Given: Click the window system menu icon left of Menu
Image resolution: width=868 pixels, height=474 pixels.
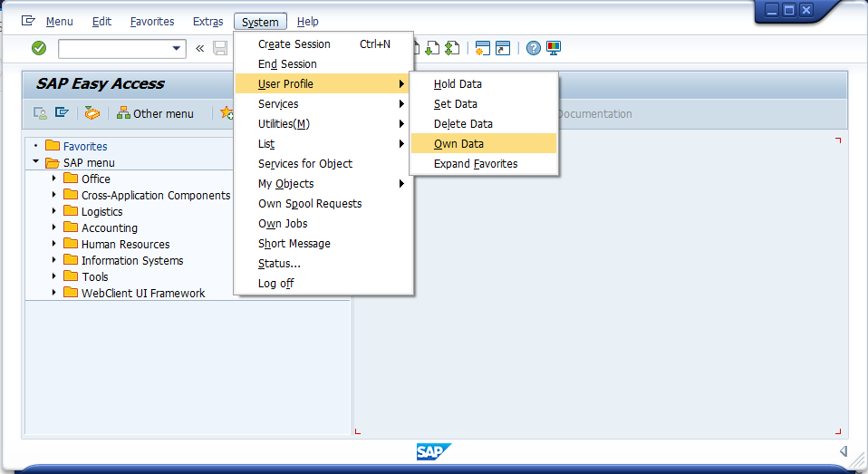Looking at the screenshot, I should [28, 21].
